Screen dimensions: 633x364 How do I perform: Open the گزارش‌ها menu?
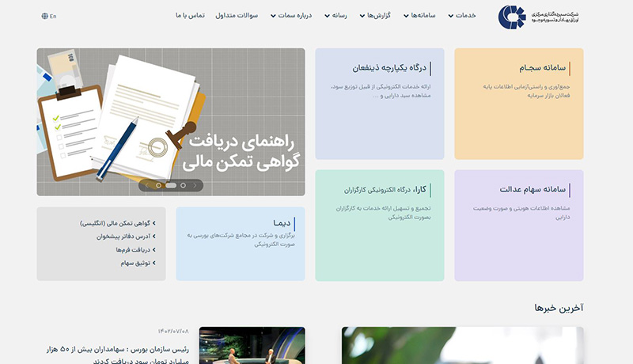point(379,15)
